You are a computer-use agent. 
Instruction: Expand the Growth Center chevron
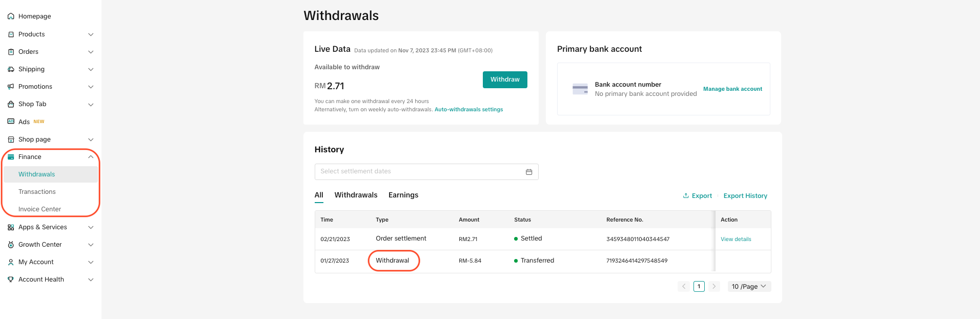[x=91, y=245]
